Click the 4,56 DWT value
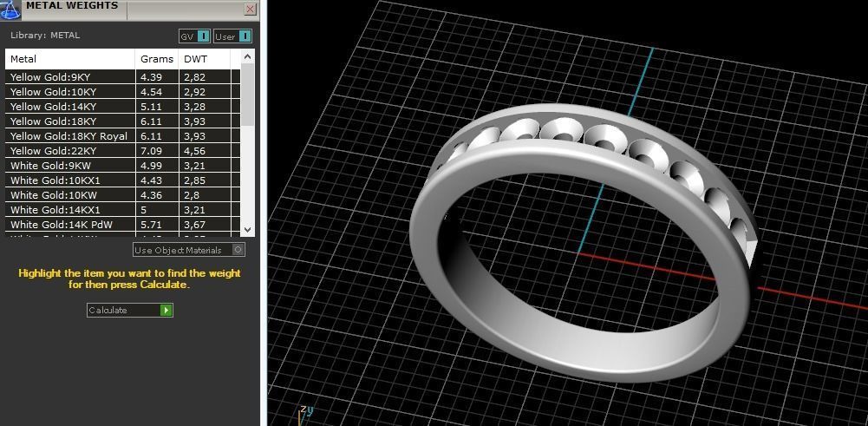The image size is (868, 426). pyautogui.click(x=194, y=151)
